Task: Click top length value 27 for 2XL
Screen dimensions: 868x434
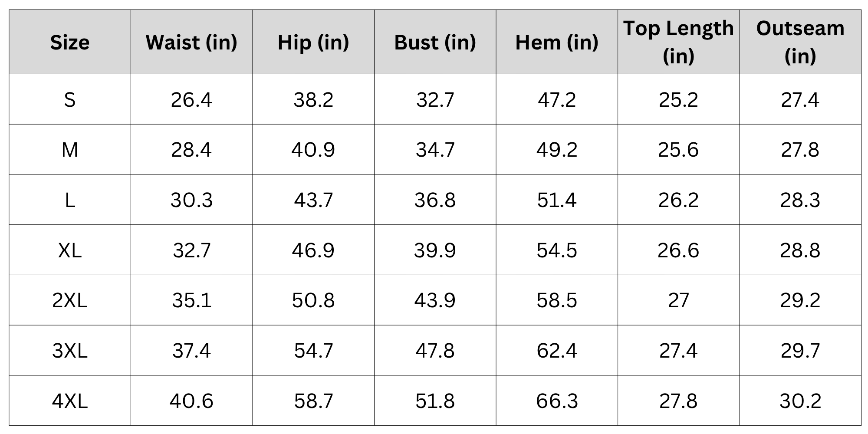Action: point(678,300)
